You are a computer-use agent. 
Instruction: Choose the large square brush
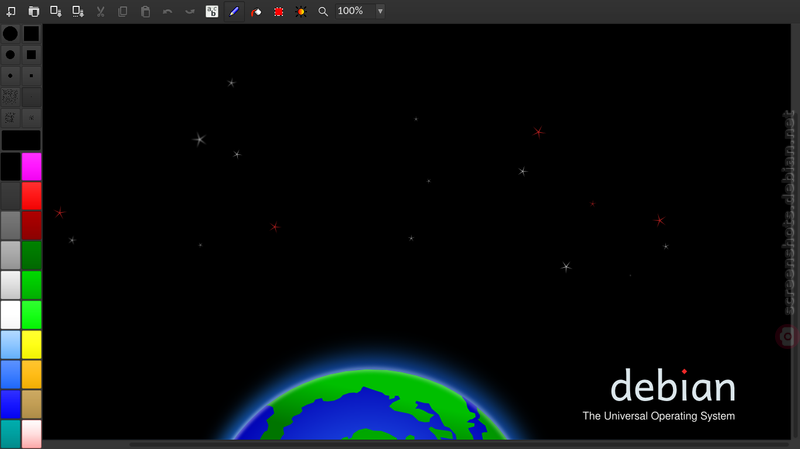click(31, 34)
